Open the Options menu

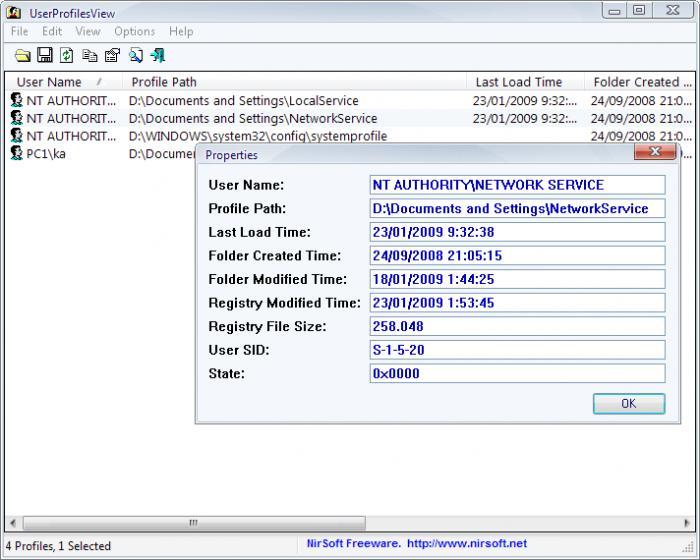[x=134, y=31]
